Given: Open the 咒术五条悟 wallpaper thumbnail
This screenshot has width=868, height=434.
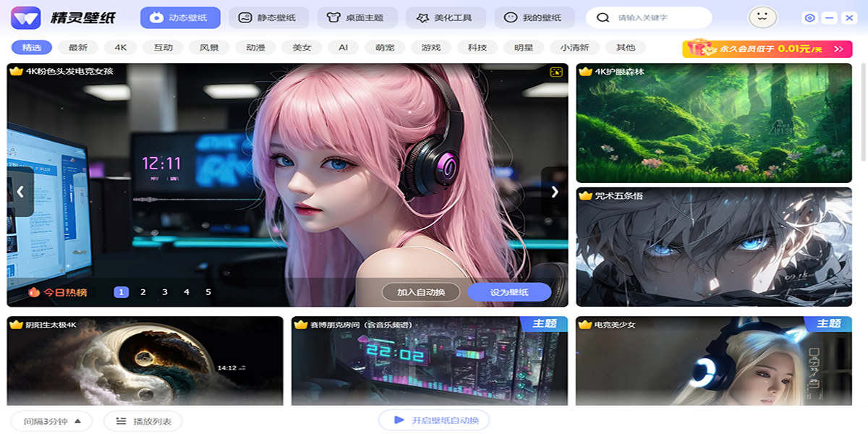Looking at the screenshot, I should (714, 247).
